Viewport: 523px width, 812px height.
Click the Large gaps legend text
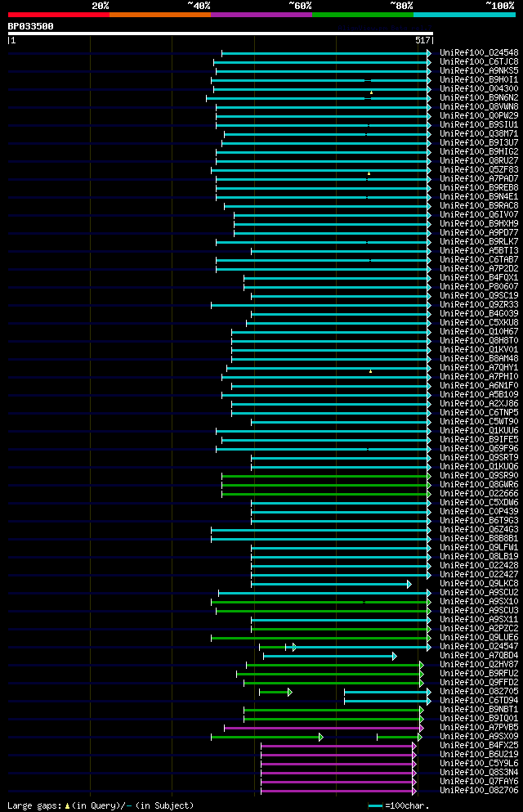pos(101,805)
